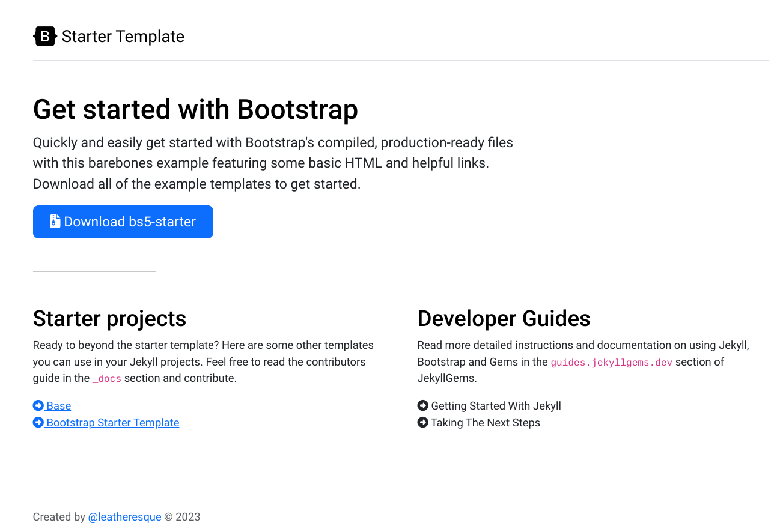
Task: Click the Starter projects heading
Action: 110,318
